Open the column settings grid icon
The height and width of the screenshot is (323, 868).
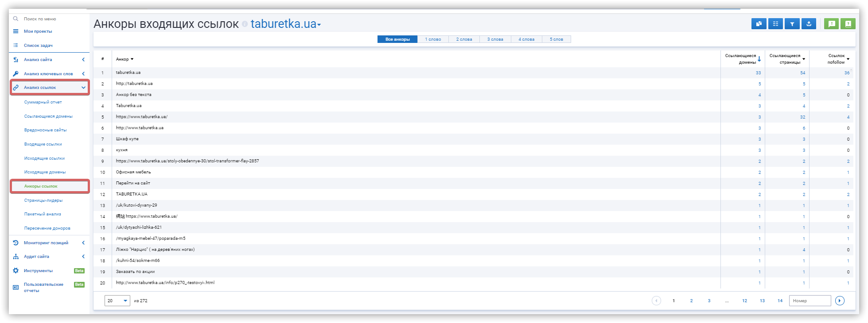tap(775, 24)
